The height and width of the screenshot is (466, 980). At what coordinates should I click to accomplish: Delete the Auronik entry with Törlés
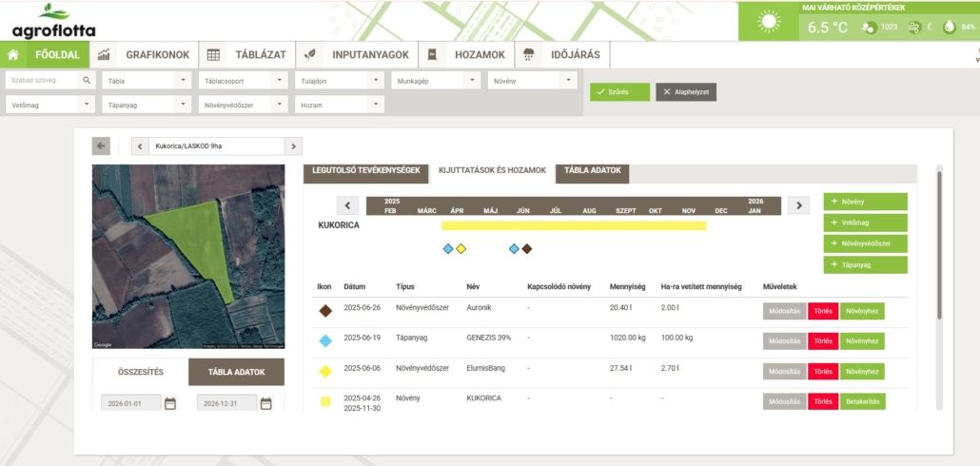pyautogui.click(x=822, y=310)
